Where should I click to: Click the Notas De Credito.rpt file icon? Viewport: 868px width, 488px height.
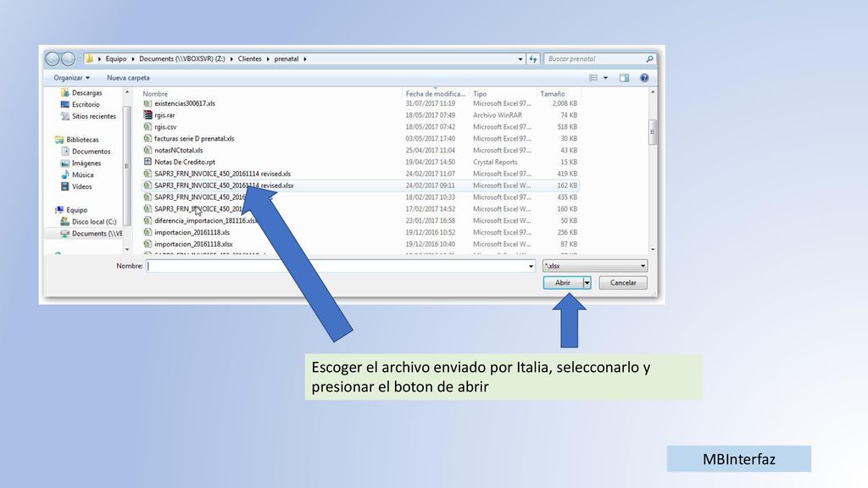pyautogui.click(x=147, y=162)
